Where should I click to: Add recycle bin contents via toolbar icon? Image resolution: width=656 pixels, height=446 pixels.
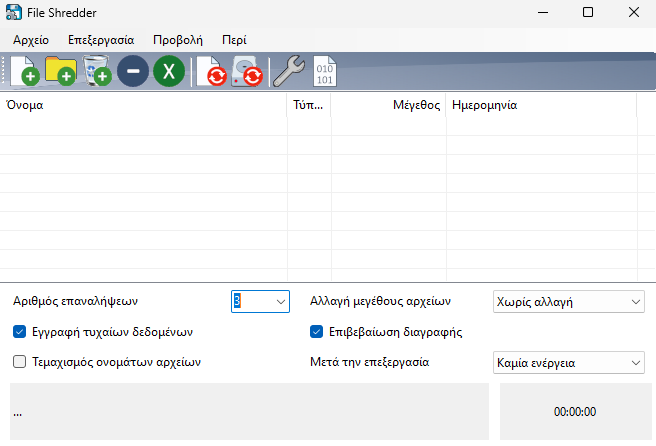coord(97,71)
